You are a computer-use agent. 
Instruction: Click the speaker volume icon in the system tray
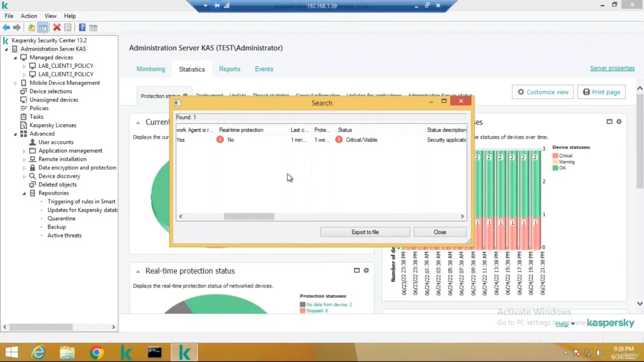599,353
